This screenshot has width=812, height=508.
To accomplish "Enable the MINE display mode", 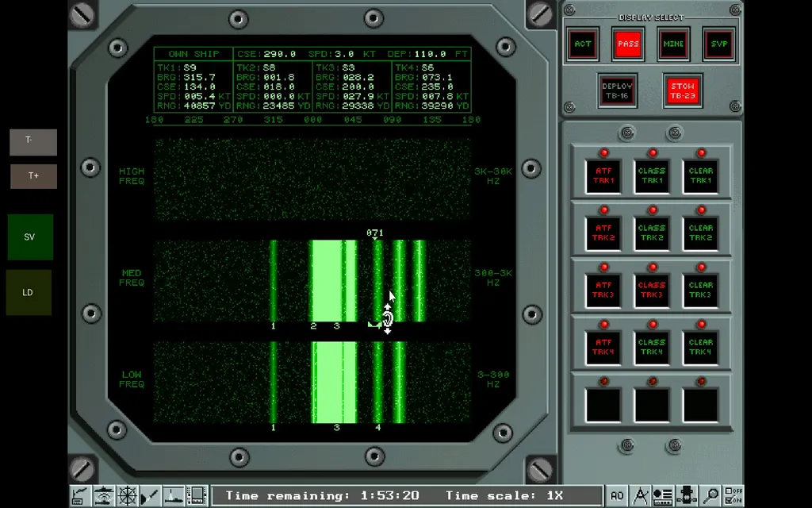I will pyautogui.click(x=673, y=44).
